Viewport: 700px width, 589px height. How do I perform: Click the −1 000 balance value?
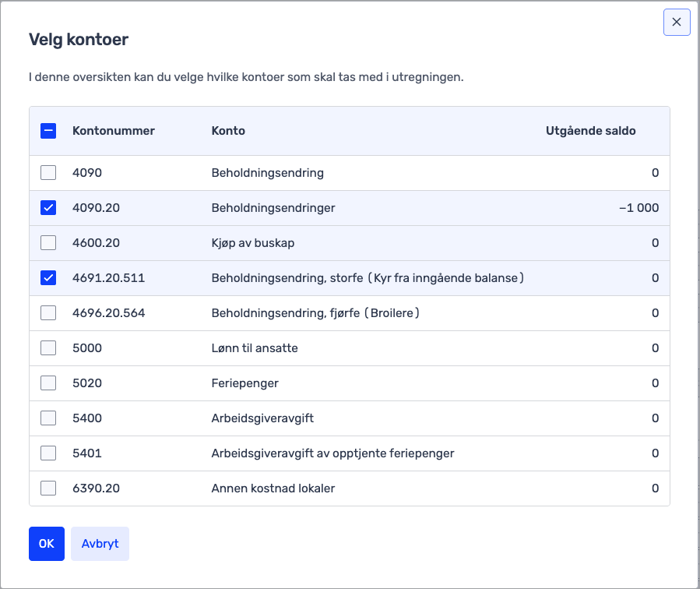pos(638,208)
